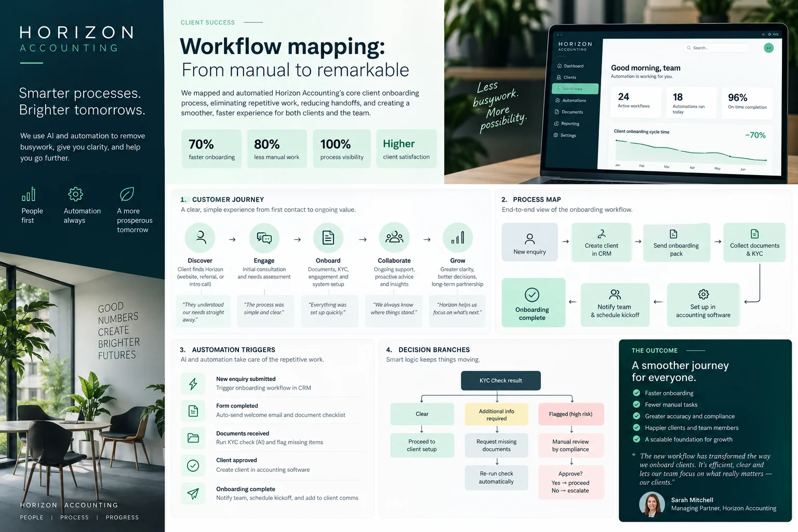Select the Collaborate group icon

tap(394, 238)
